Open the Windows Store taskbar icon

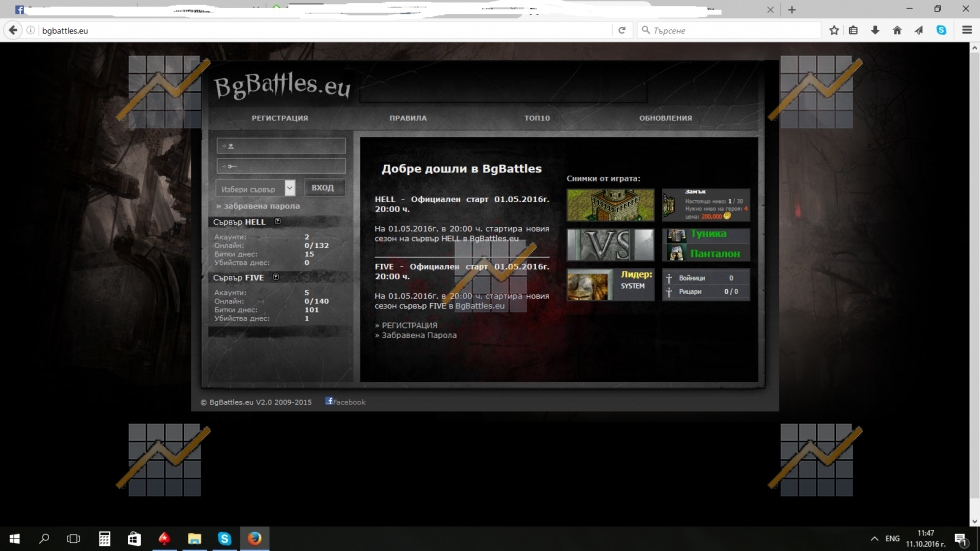(134, 539)
